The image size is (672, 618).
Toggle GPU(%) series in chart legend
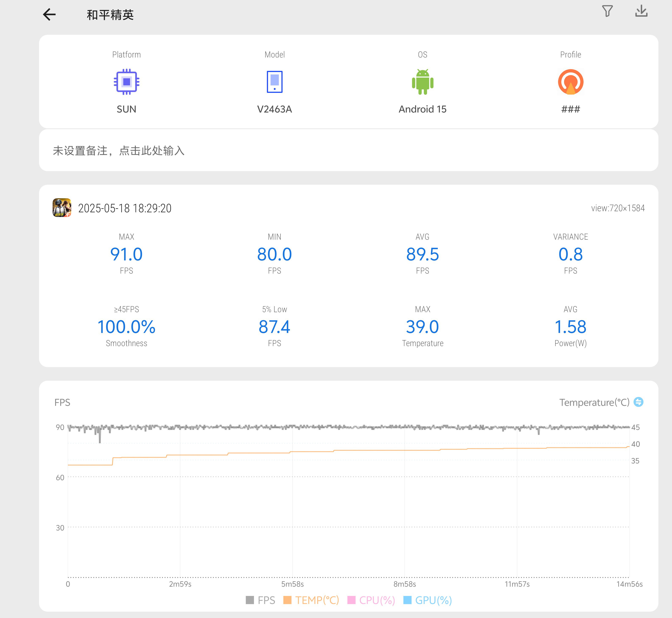[427, 600]
